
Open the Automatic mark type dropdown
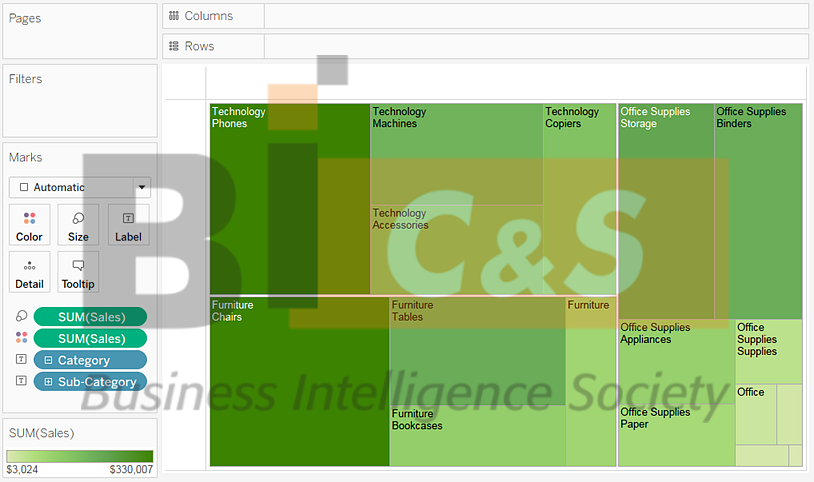point(142,187)
